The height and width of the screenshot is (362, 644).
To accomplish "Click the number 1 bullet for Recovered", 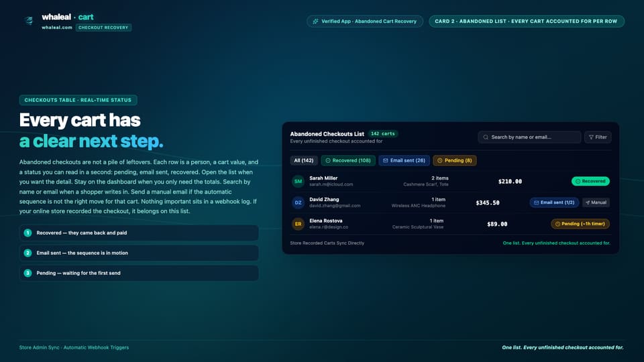I will pyautogui.click(x=28, y=233).
